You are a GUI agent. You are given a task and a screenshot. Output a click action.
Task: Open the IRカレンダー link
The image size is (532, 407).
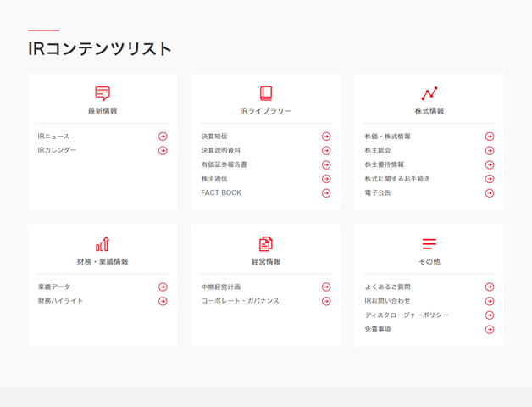coord(57,151)
